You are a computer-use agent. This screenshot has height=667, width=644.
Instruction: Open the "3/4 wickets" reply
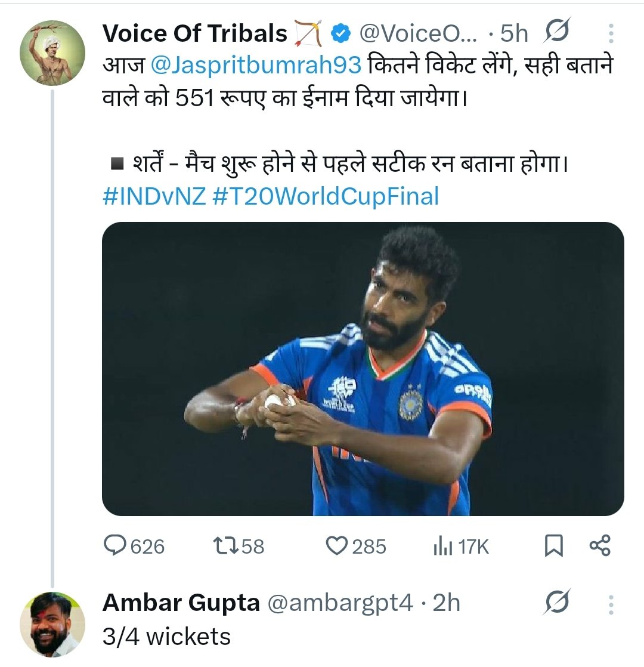[x=166, y=637]
